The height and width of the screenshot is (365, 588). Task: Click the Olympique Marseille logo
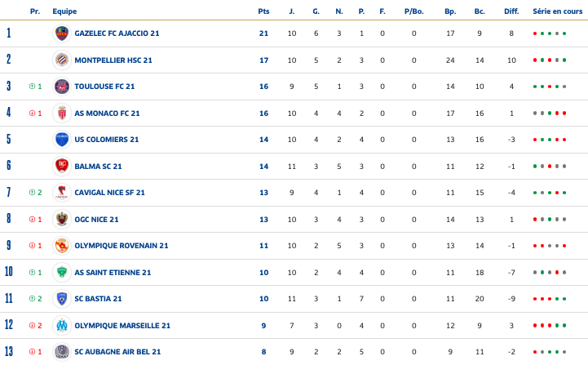pyautogui.click(x=61, y=325)
